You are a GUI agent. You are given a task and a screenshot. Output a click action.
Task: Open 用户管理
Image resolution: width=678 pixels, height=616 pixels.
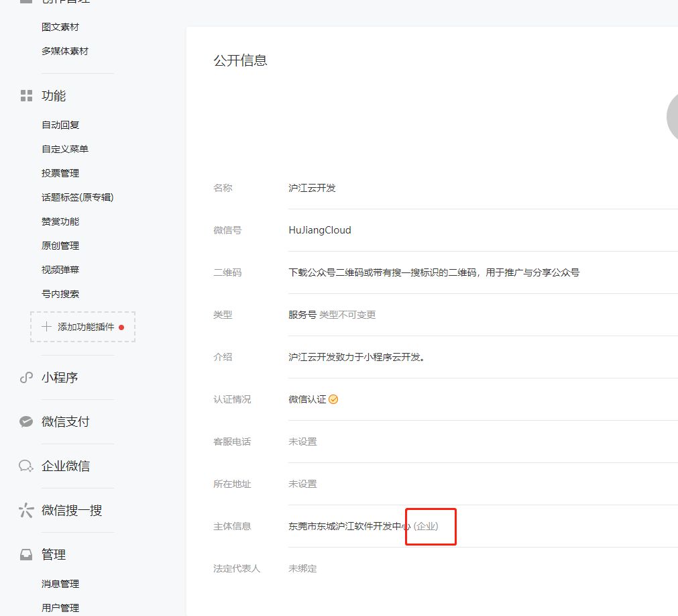(x=60, y=608)
